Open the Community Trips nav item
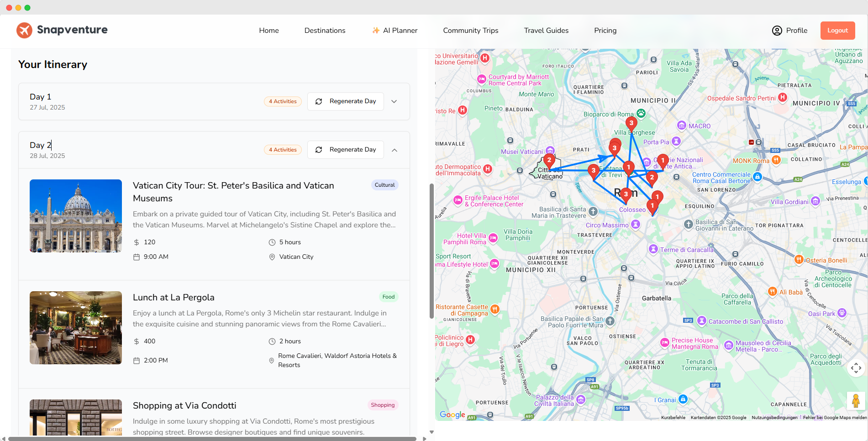 tap(470, 31)
